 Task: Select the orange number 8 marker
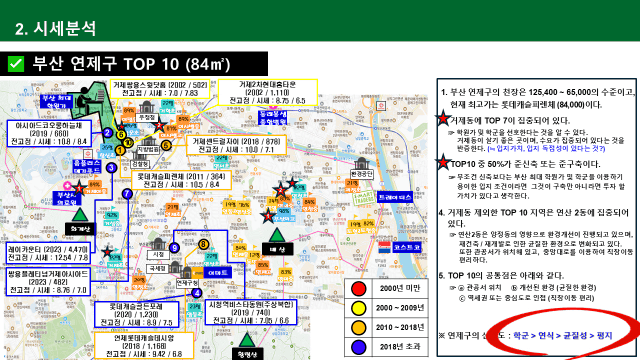pyautogui.click(x=203, y=244)
